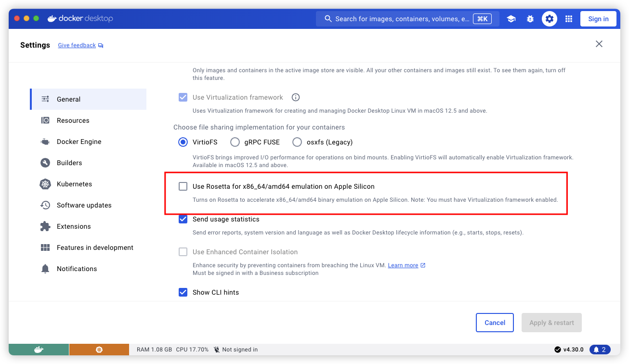Click the Kubernetes helm wheel icon

point(45,184)
